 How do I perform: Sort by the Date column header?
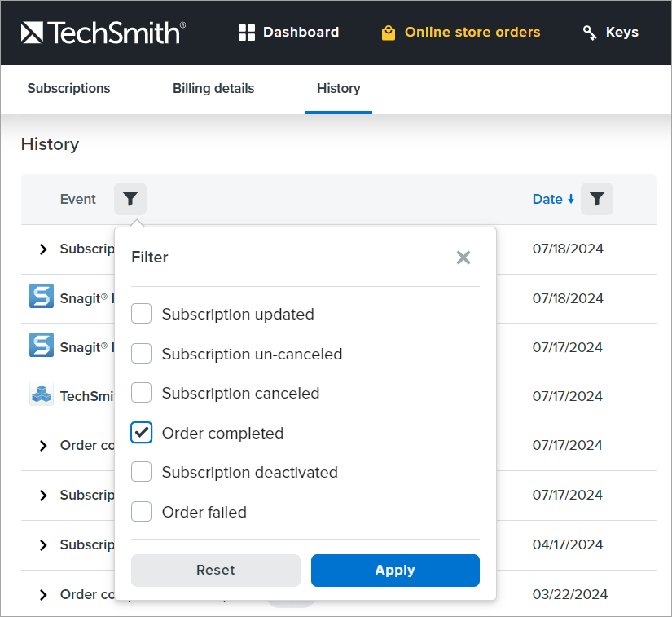[547, 199]
